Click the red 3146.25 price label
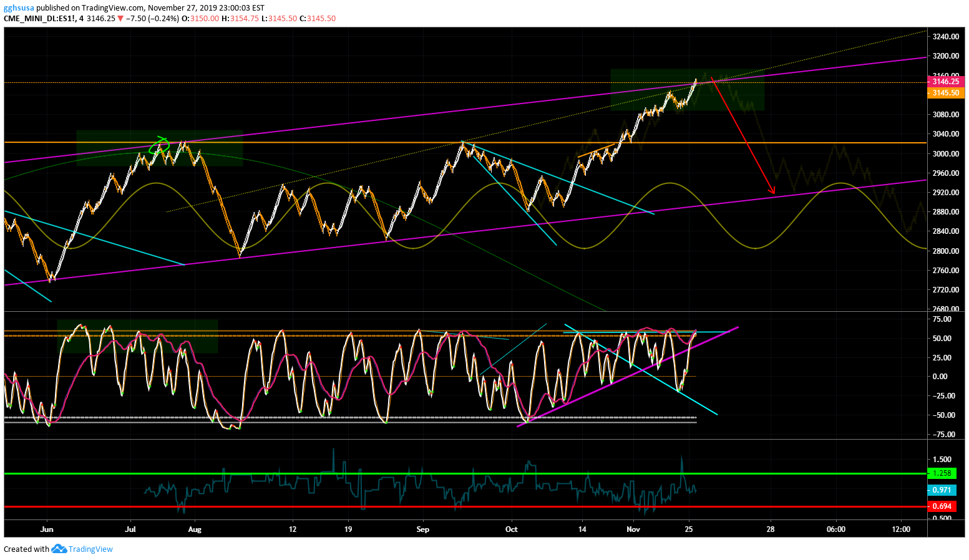 946,82
